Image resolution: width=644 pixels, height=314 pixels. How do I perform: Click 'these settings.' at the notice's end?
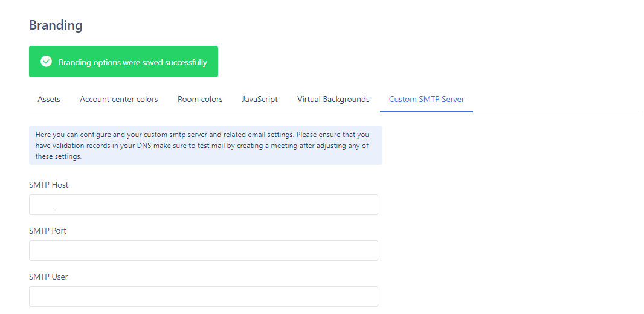coord(59,156)
